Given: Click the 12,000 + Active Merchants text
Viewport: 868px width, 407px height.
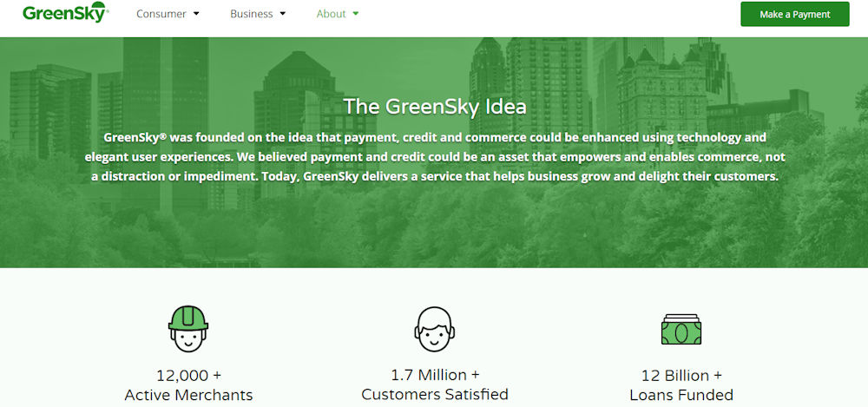Looking at the screenshot, I should point(188,384).
